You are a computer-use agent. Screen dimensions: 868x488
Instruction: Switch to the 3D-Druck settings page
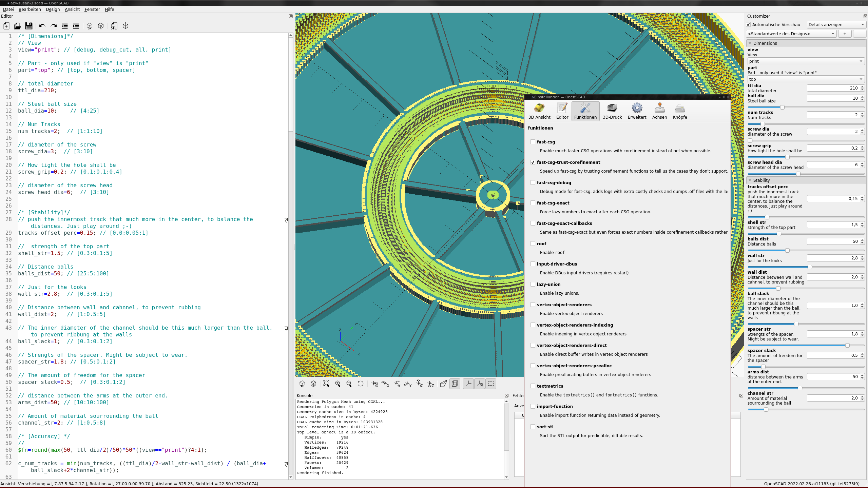[612, 111]
